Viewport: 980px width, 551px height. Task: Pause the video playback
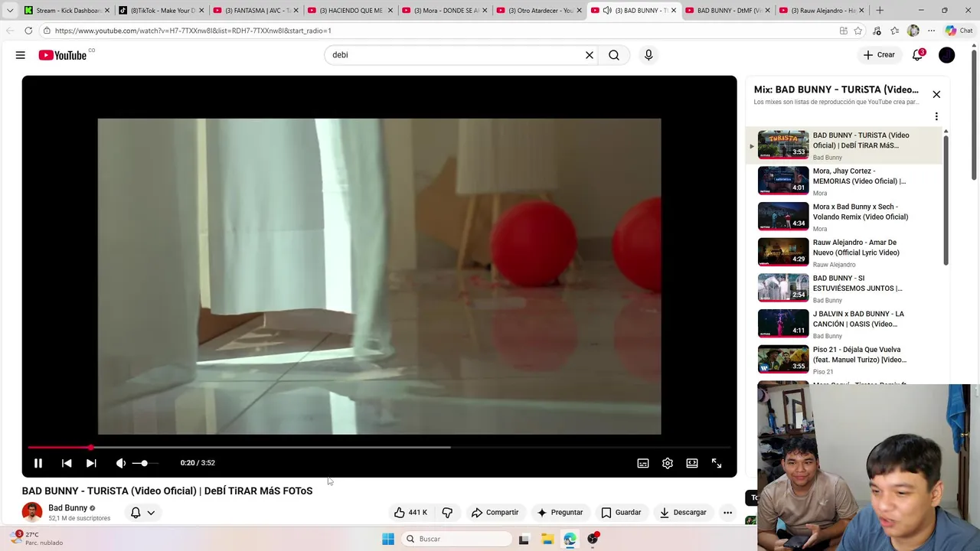tap(38, 463)
